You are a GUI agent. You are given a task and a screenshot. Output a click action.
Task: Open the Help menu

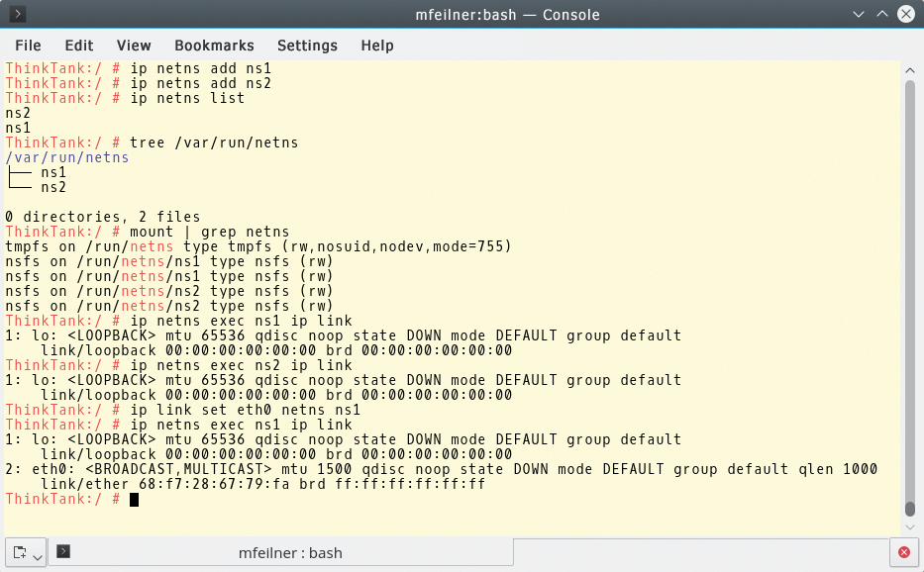coord(376,46)
